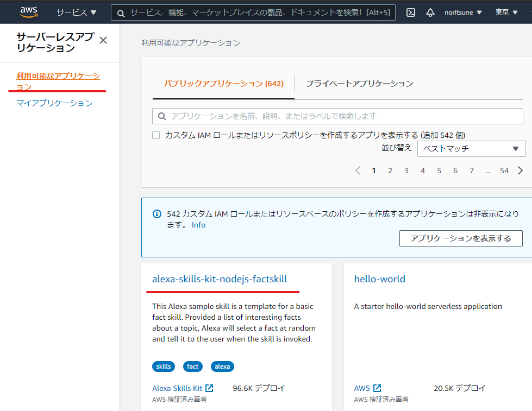
Task: Open the Info link in the banner
Action: pos(198,225)
